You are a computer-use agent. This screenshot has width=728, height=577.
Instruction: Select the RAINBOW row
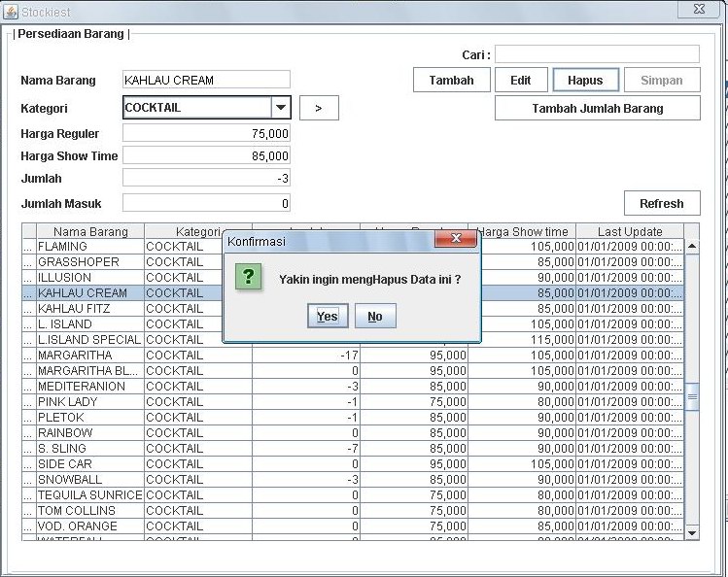pyautogui.click(x=353, y=433)
